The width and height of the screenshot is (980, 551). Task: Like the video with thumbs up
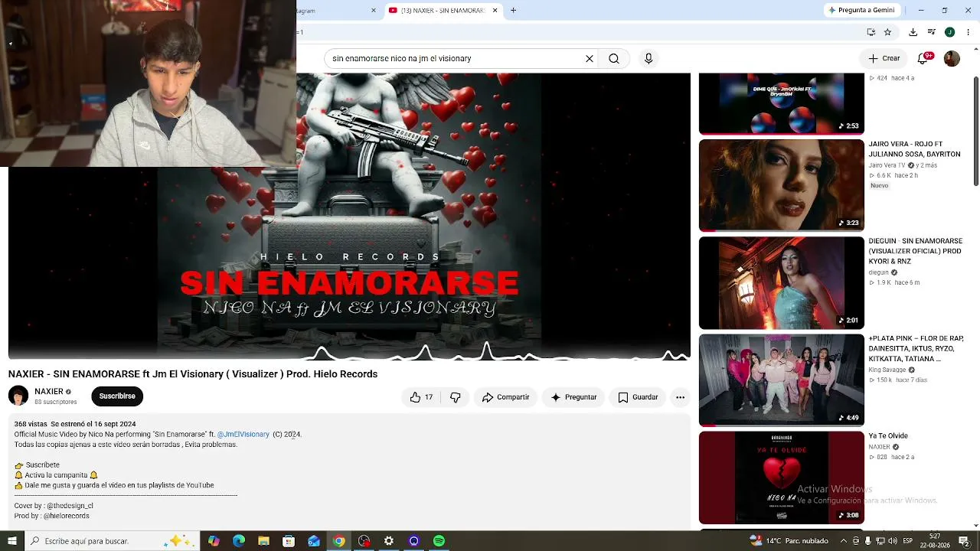(x=422, y=397)
